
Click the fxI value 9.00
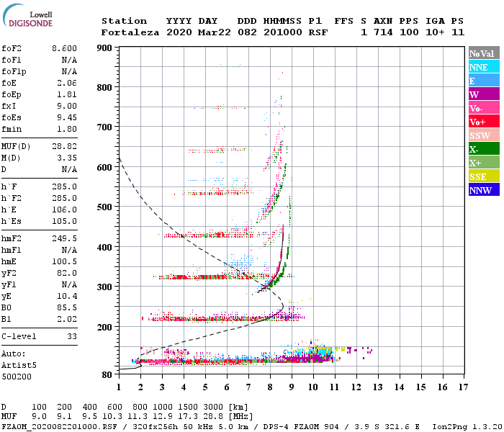[67, 106]
